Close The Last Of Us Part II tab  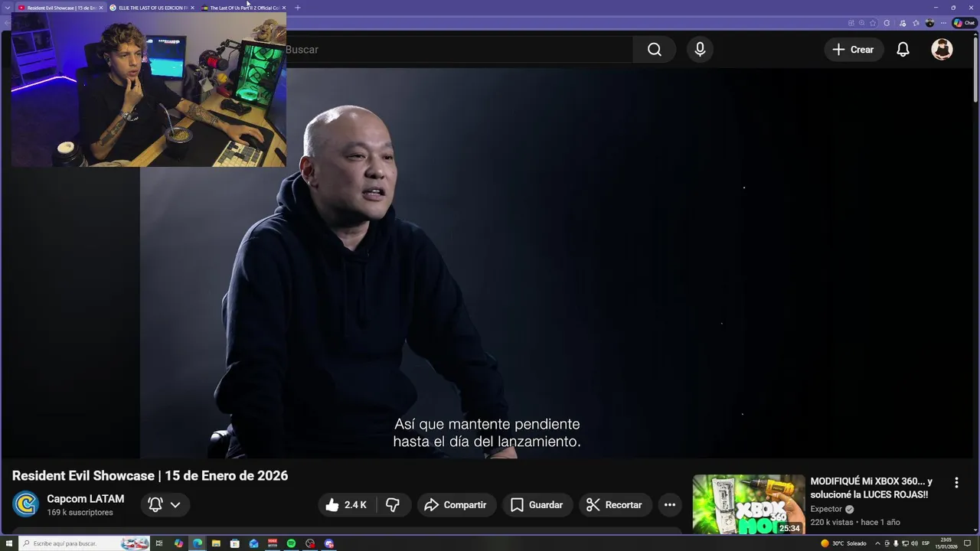point(284,8)
